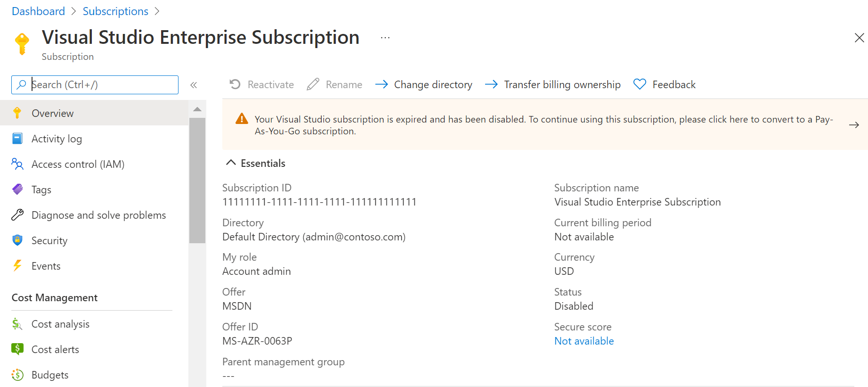Click the purple Tags icon
The height and width of the screenshot is (387, 868).
[x=17, y=189]
